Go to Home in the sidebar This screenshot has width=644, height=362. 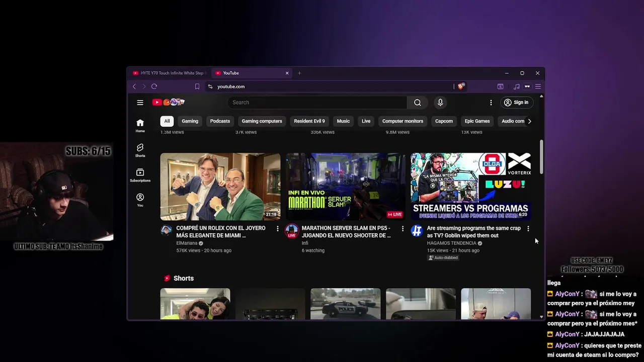[x=140, y=126]
